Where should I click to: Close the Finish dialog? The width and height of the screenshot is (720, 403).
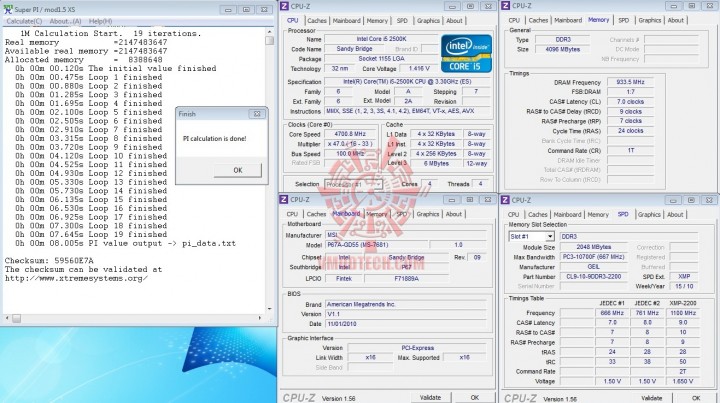[x=257, y=114]
